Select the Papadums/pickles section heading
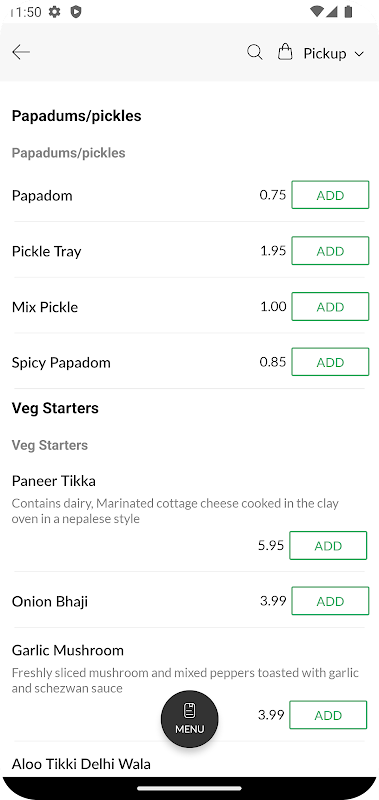Viewport: 379px width, 800px height. 77,116
